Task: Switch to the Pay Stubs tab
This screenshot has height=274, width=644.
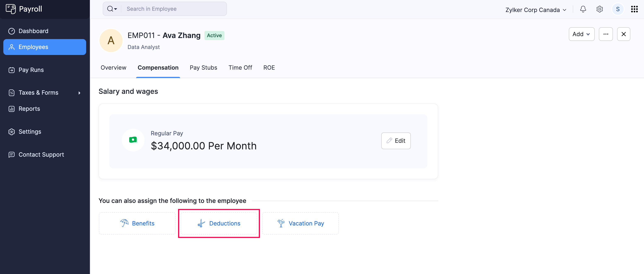Action: click(x=203, y=68)
